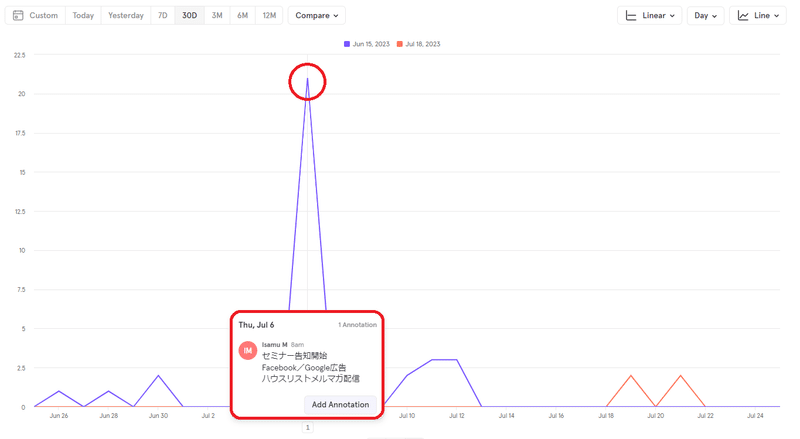Image resolution: width=800 pixels, height=439 pixels.
Task: Click the axis icon in Linear button
Action: tap(631, 16)
